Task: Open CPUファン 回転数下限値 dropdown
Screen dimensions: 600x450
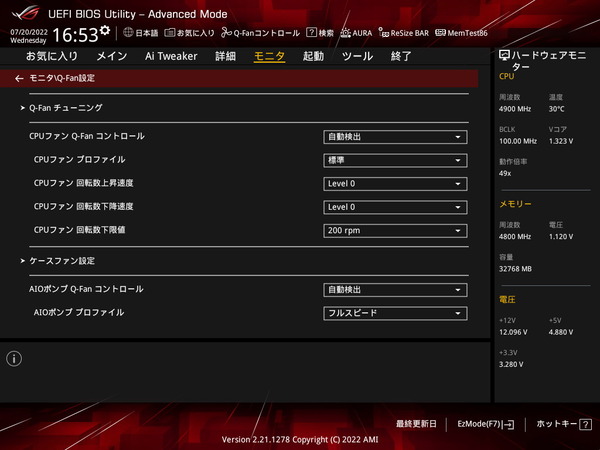Action: 395,230
